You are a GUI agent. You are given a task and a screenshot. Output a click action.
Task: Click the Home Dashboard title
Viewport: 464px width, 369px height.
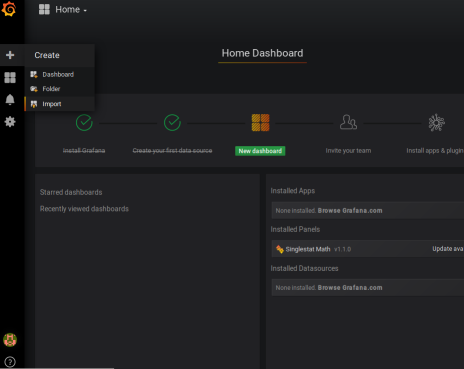(x=262, y=53)
